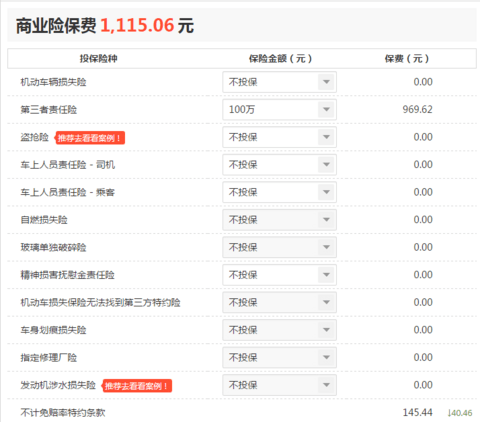Open the 无法找到第三方特约险 dropdown

tap(279, 302)
